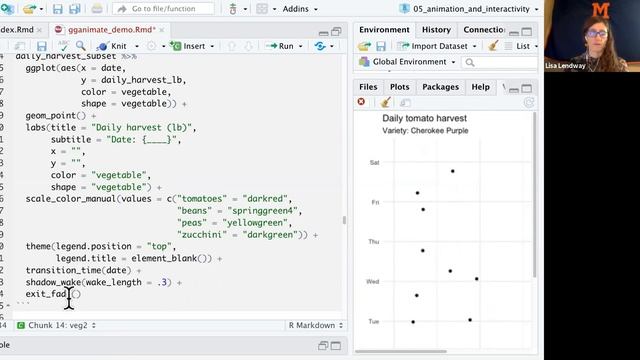This screenshot has width=640, height=360.
Task: Click the ABC spell check icon
Action: [x=63, y=46]
